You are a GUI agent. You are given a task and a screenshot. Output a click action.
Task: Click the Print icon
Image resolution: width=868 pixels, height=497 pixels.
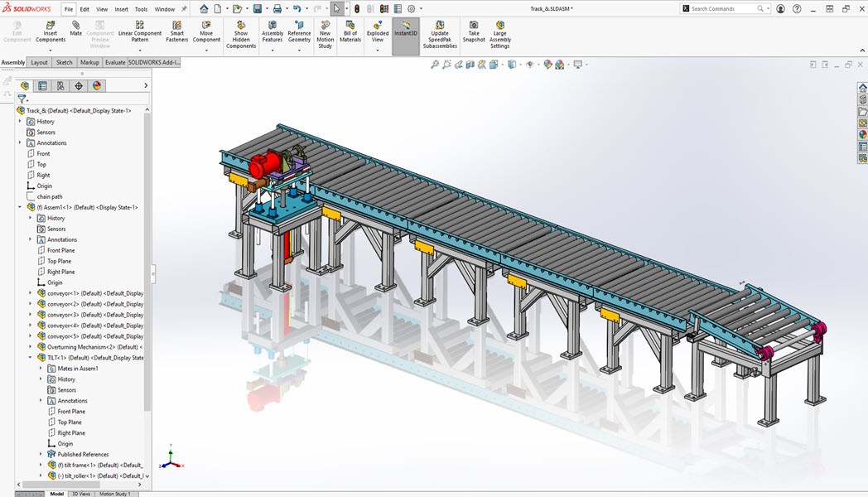coord(277,9)
